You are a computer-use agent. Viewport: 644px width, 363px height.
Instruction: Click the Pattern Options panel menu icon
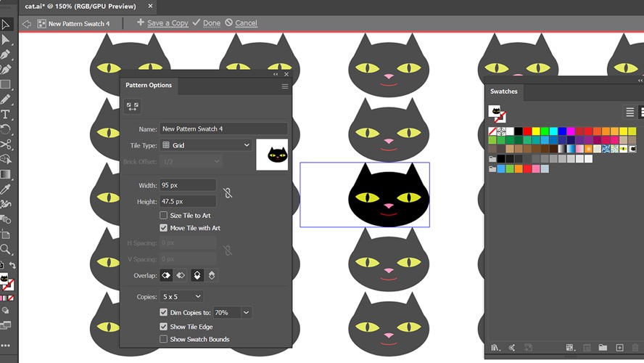pos(284,86)
